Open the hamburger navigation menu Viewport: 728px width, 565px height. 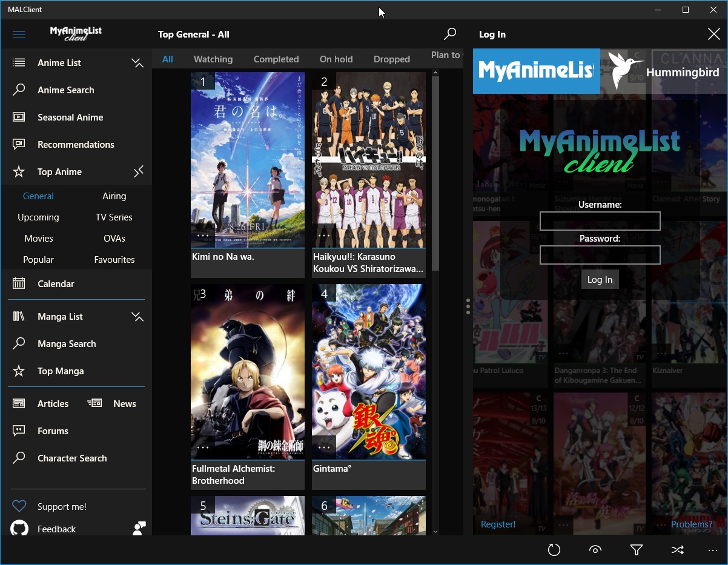click(19, 35)
